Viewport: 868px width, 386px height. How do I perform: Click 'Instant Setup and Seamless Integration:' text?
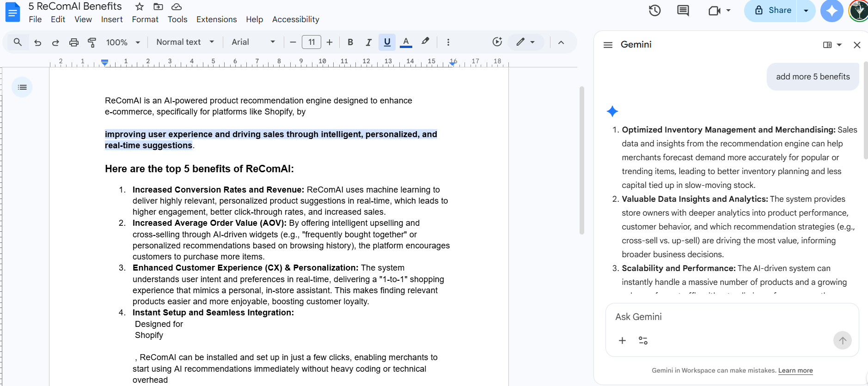pos(213,313)
